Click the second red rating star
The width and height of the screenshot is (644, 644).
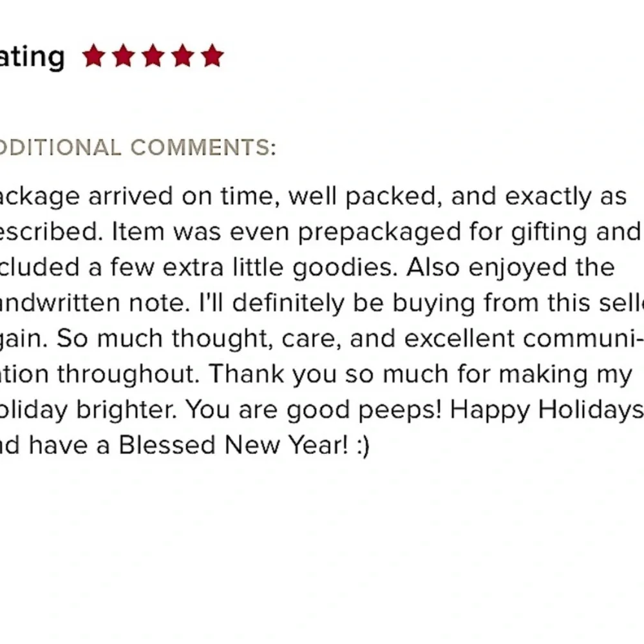123,55
